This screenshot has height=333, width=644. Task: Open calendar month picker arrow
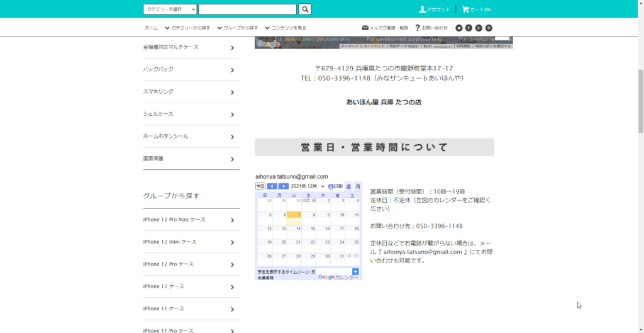click(x=323, y=187)
